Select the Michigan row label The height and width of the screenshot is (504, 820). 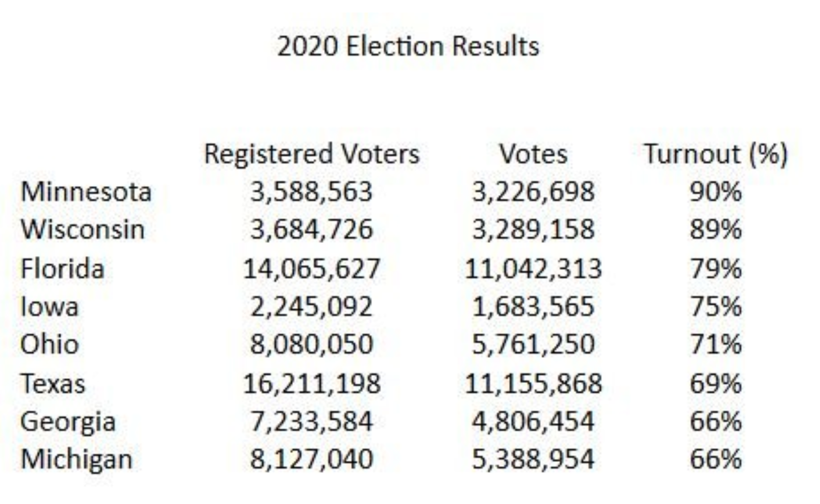point(76,459)
